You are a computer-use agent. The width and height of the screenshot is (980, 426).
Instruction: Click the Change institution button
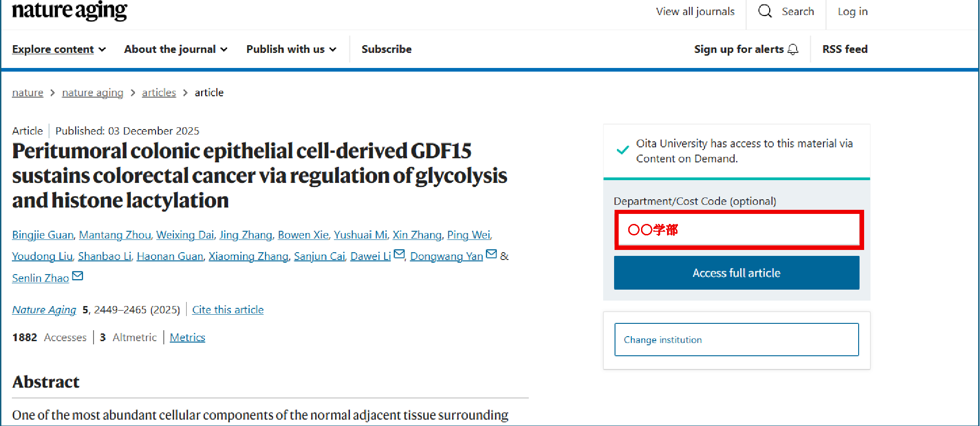pyautogui.click(x=736, y=340)
